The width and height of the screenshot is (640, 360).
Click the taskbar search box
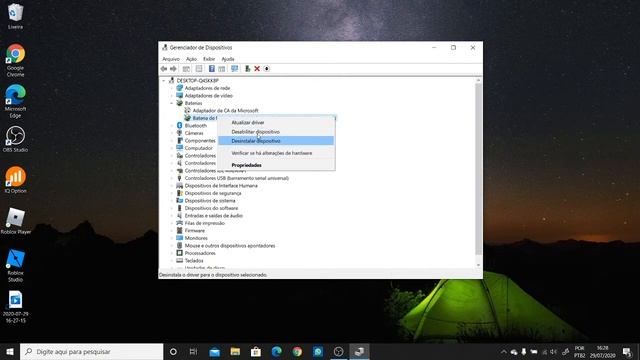click(x=91, y=351)
